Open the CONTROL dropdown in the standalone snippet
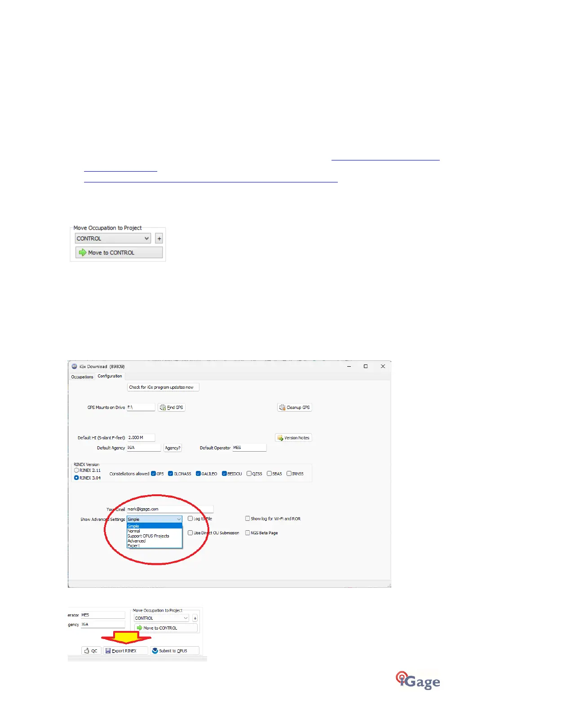This screenshot has height=728, width=566. [113, 239]
